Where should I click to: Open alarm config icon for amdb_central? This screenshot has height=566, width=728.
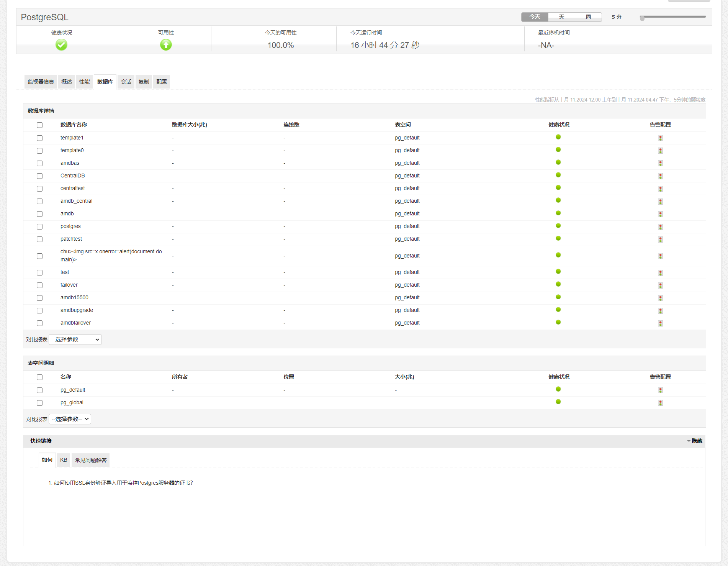660,201
